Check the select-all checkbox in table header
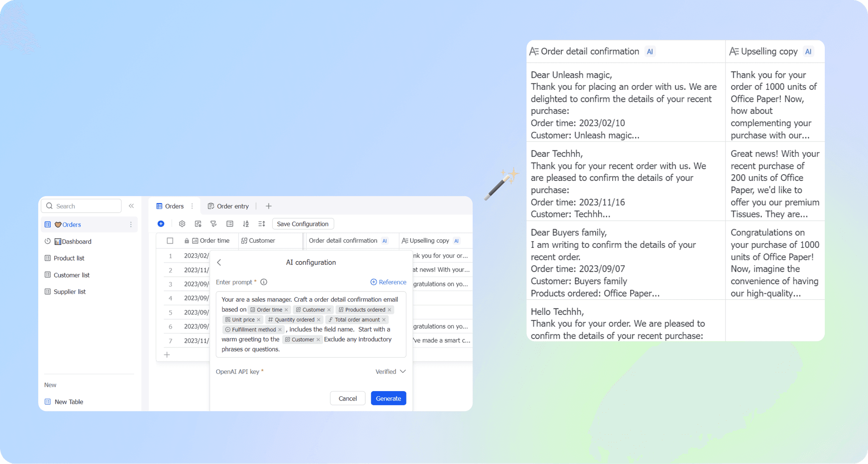This screenshot has width=868, height=464. 170,240
